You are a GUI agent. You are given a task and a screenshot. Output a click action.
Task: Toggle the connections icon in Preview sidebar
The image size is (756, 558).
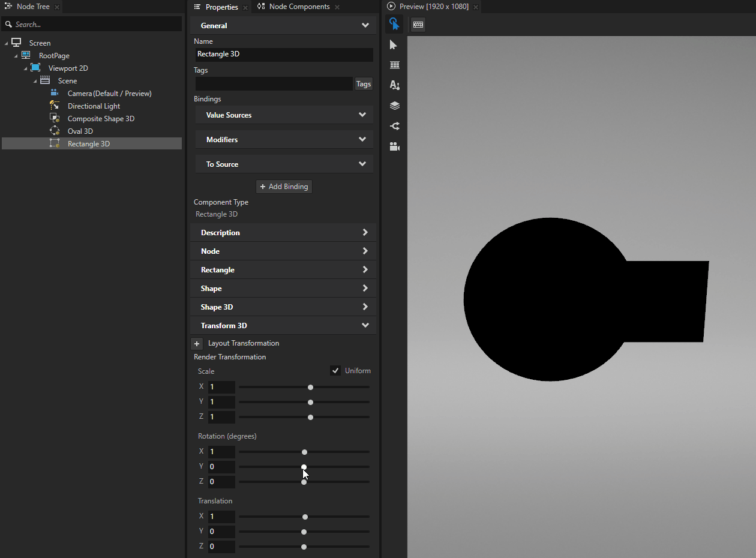(394, 125)
